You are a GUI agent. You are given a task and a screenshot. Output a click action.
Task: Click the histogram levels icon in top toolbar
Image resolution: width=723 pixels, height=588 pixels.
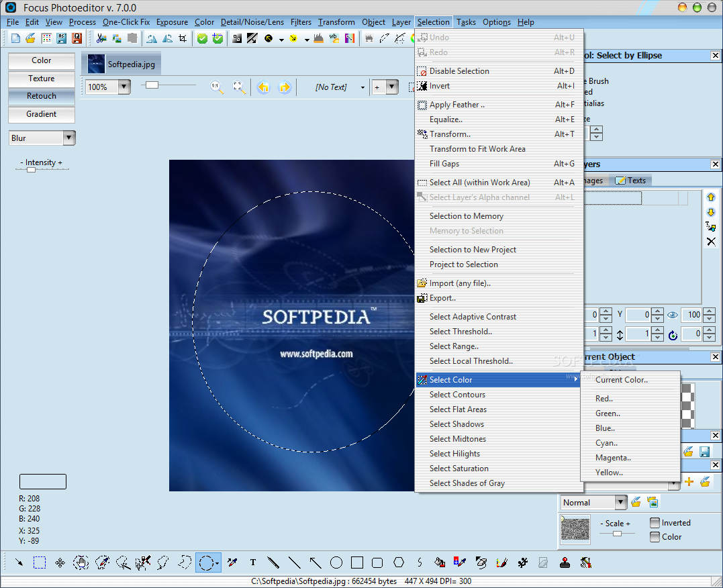[x=319, y=38]
